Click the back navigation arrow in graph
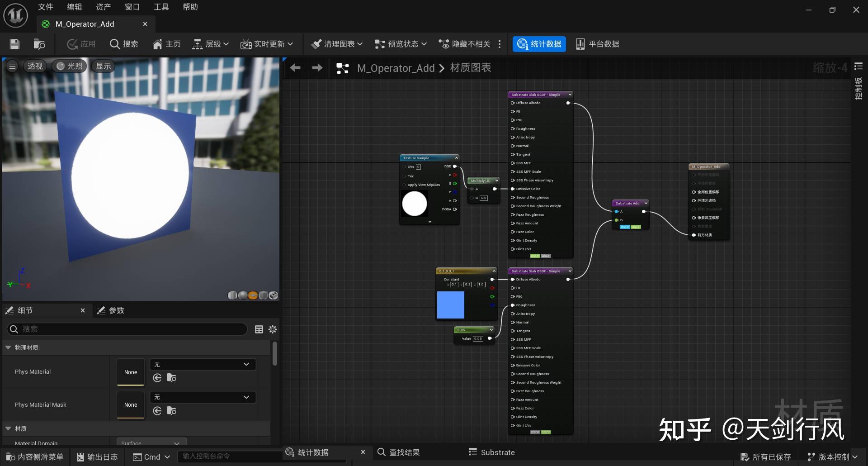868x466 pixels. tap(295, 68)
